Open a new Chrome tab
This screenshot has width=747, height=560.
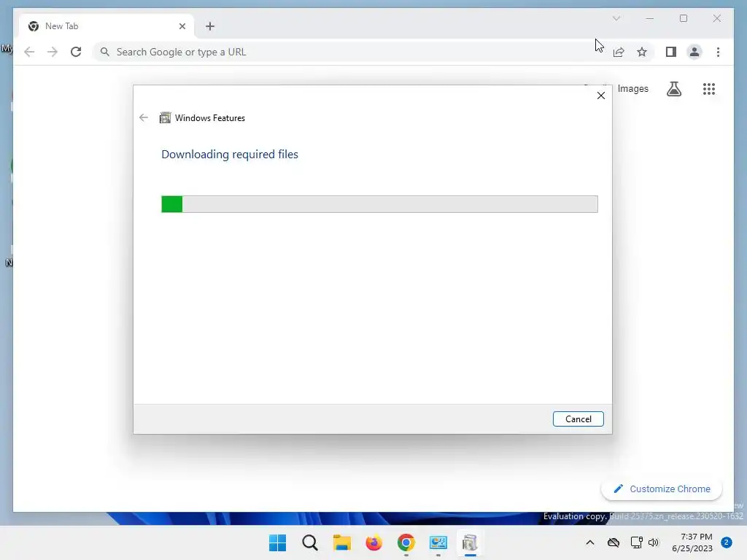210,26
